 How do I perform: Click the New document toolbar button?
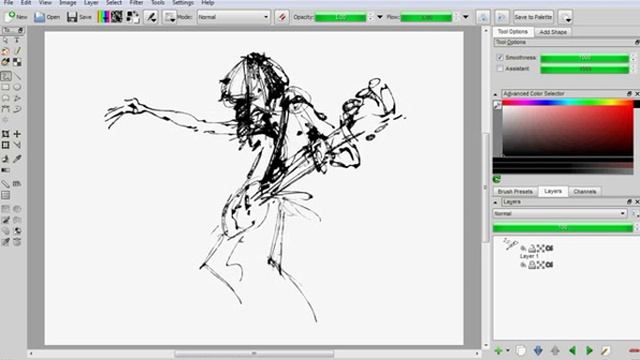(x=16, y=17)
